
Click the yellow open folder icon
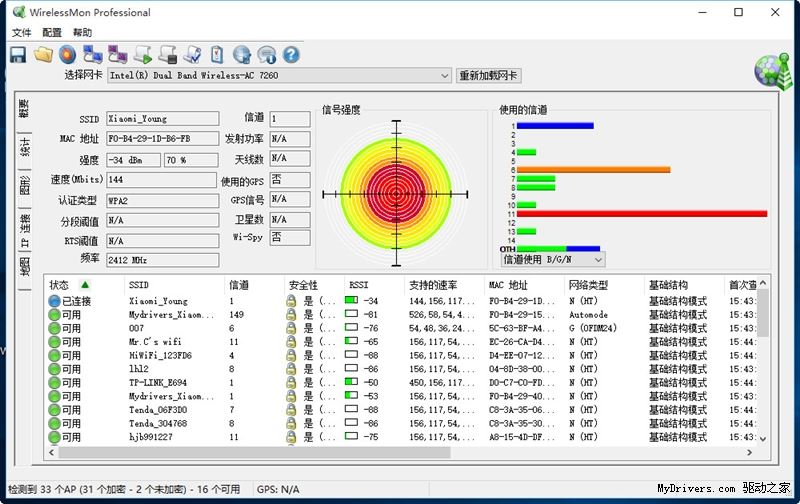[x=43, y=55]
